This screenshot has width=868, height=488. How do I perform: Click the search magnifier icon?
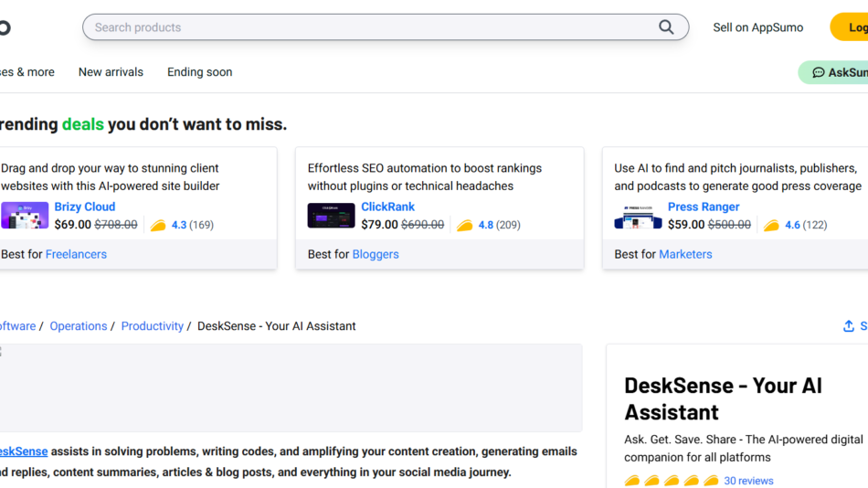tap(666, 27)
